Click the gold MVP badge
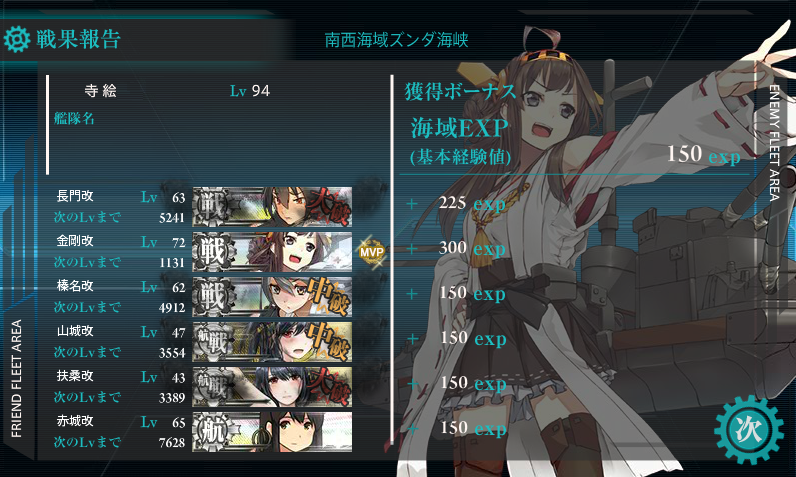The image size is (796, 477). pyautogui.click(x=372, y=252)
